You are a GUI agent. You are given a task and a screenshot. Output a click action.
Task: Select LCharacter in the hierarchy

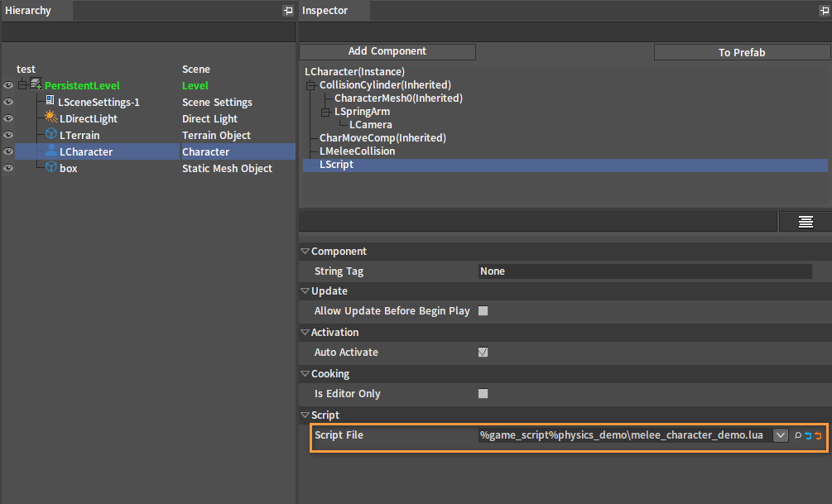86,151
